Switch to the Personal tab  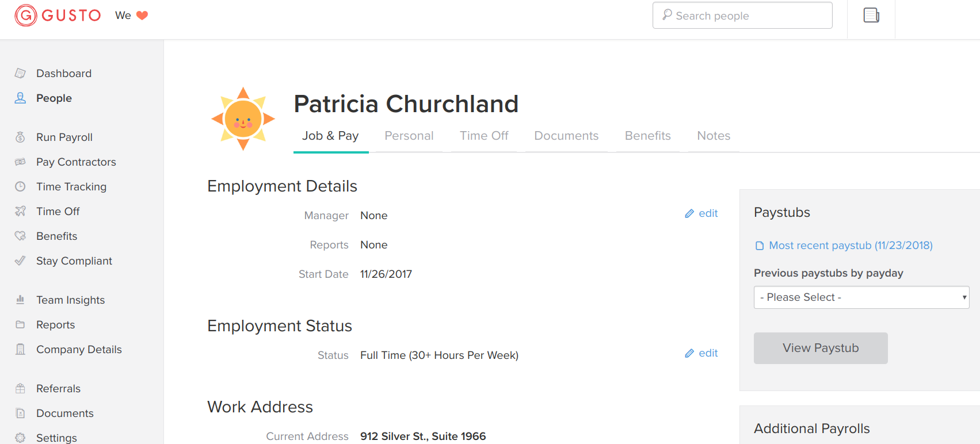click(409, 136)
